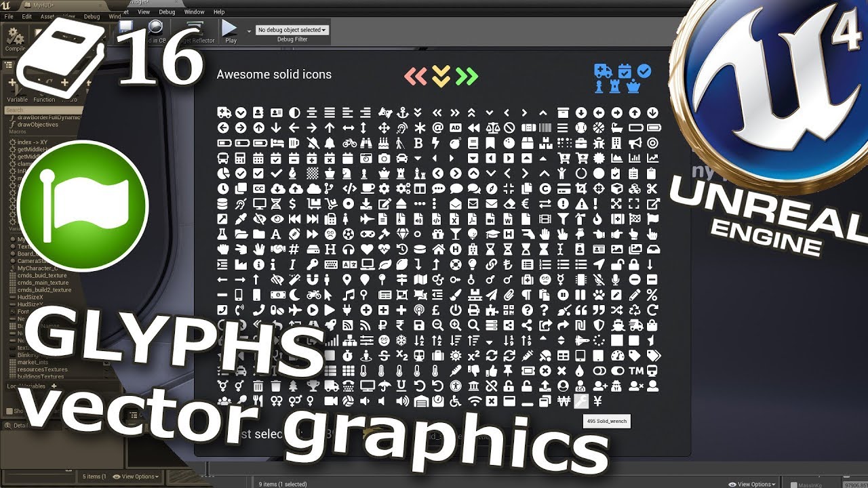868x488 pixels.
Task: Click the Play toolbar button
Action: (x=231, y=31)
